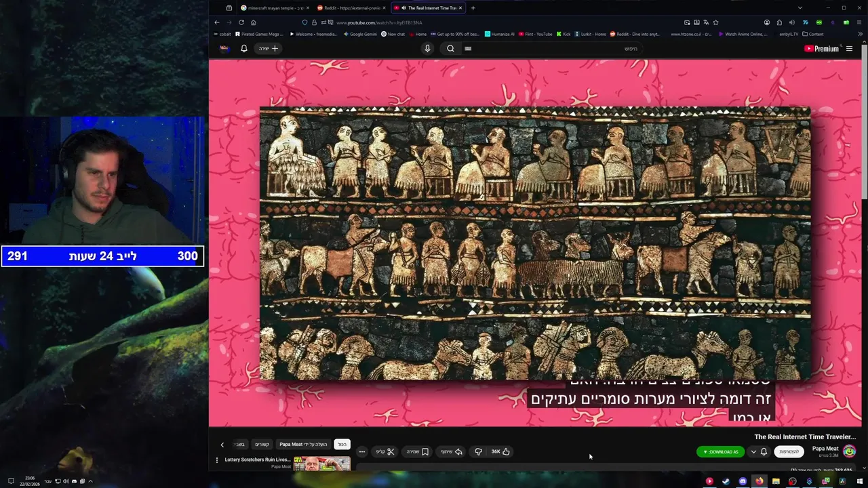Open more actions three-dot button

pos(362,451)
